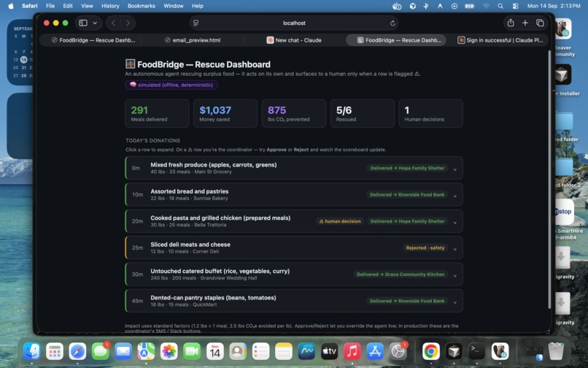This screenshot has height=368, width=588.
Task: Select the active FoodBridge — Rescue Dashb... tab
Action: click(x=396, y=40)
